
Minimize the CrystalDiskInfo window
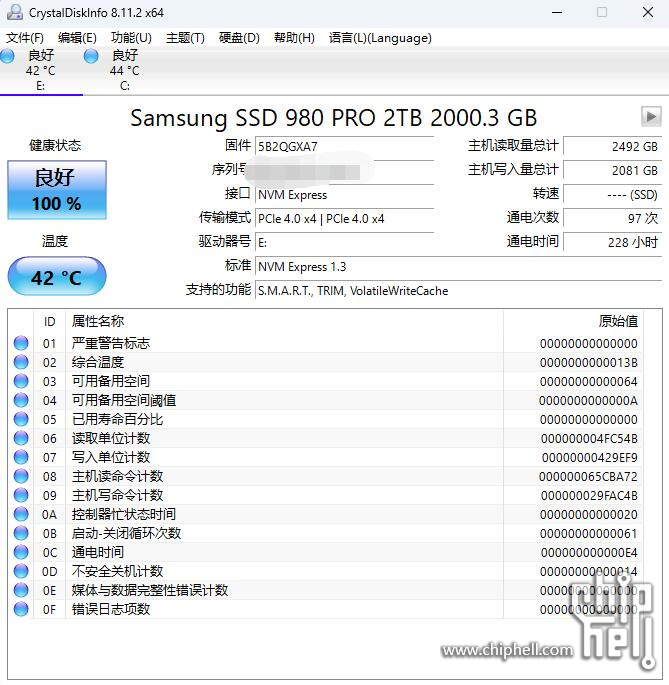(557, 12)
